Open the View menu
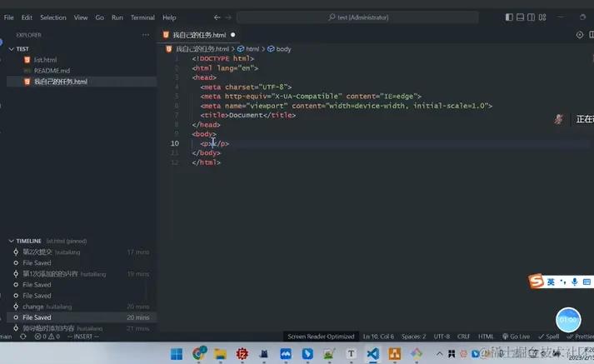 (81, 17)
